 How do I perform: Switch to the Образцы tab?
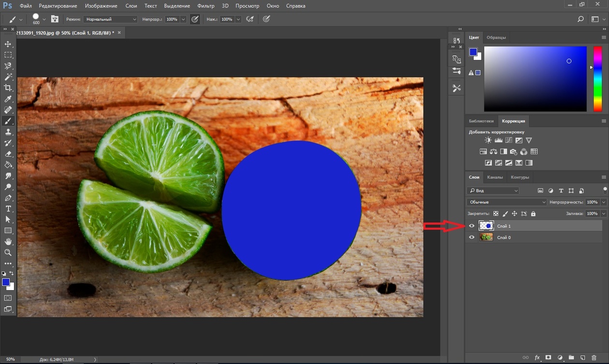(496, 38)
